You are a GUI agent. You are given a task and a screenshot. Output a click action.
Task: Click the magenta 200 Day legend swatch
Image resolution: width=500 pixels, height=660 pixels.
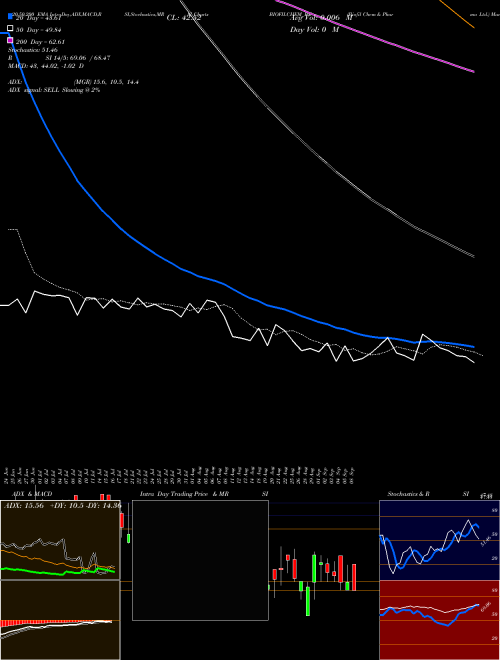click(10, 40)
